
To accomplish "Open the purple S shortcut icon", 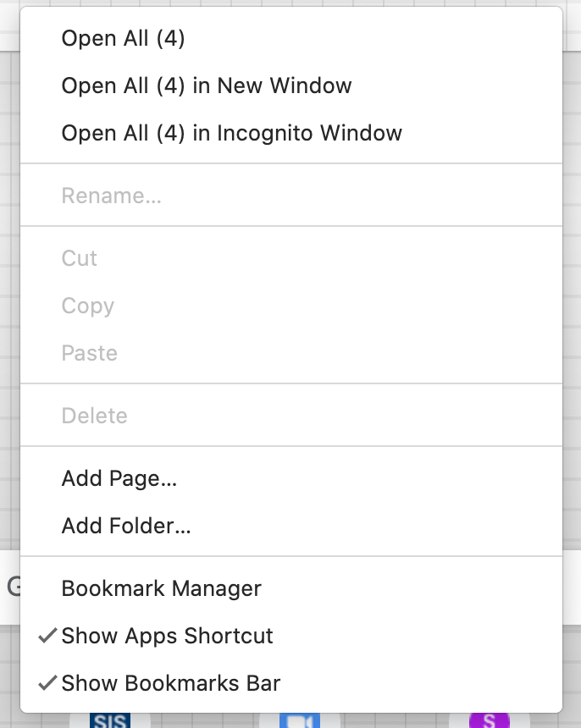I will [489, 721].
